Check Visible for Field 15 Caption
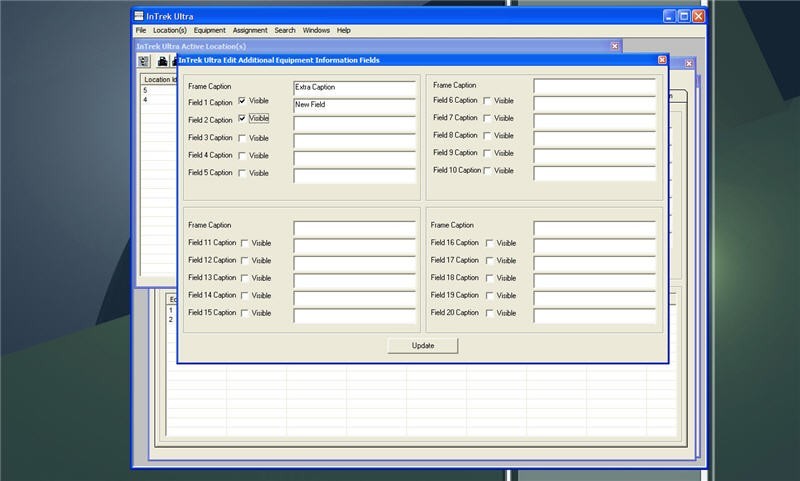 point(244,313)
